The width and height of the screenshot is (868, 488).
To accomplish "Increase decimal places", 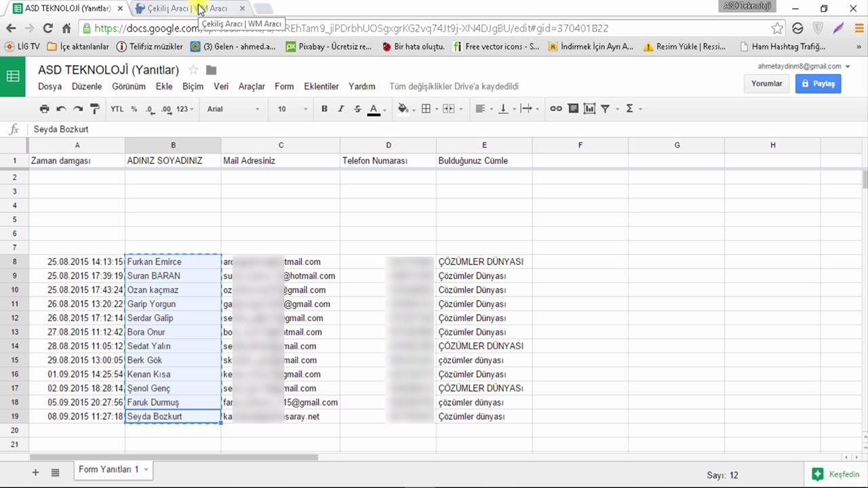I will tap(166, 108).
